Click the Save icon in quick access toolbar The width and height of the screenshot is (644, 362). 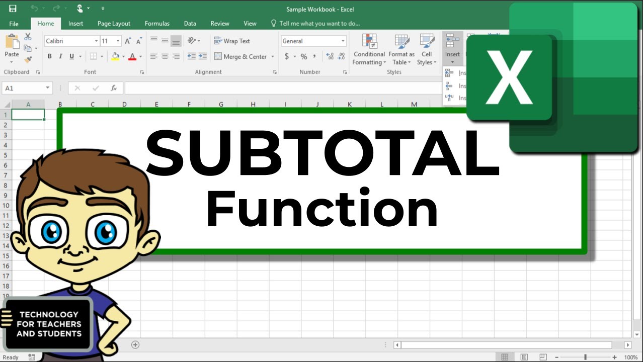13,9
